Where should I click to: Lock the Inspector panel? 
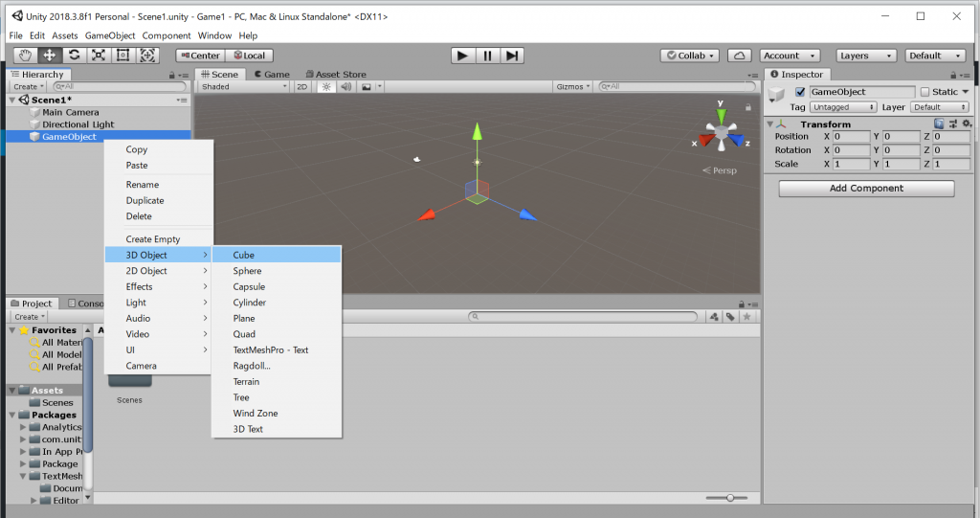(953, 75)
